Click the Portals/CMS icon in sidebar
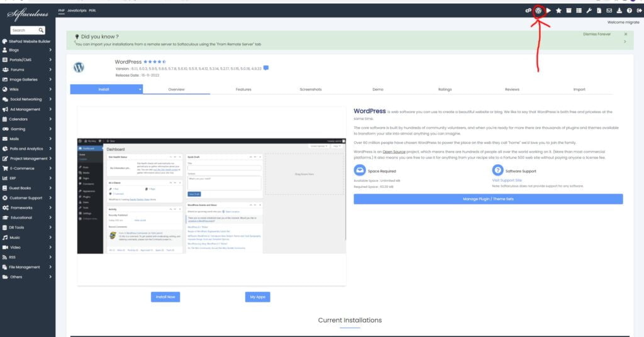Image resolution: width=644 pixels, height=337 pixels. click(5, 60)
